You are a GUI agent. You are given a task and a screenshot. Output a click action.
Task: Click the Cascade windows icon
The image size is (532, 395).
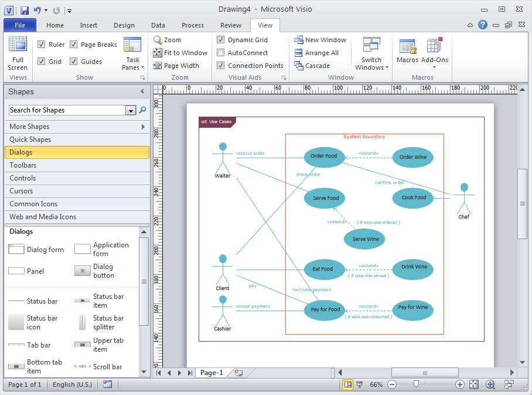point(298,66)
